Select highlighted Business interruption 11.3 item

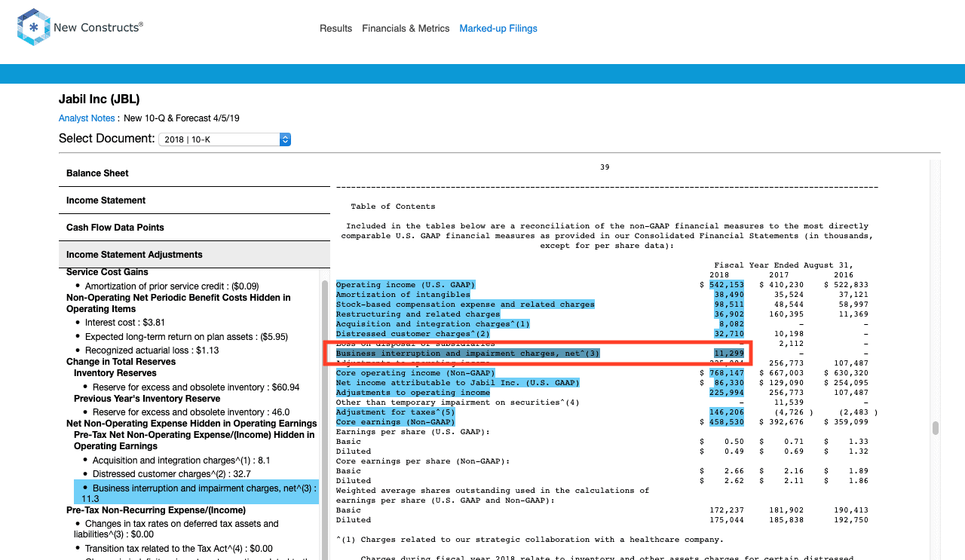[x=196, y=493]
